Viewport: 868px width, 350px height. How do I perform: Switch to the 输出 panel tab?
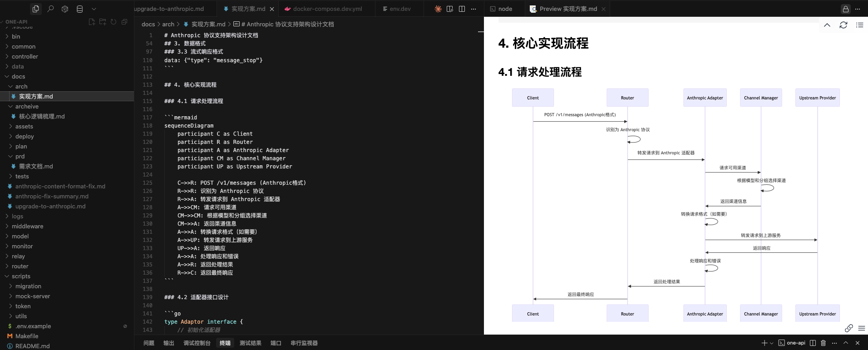[168, 343]
